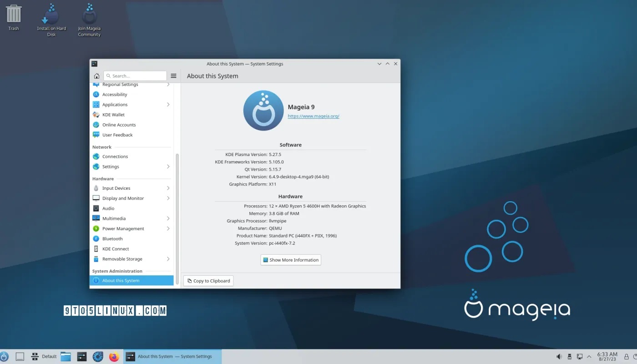Click the Mageia 9 heading text
Viewport: 637px width, 364px height.
coord(301,107)
